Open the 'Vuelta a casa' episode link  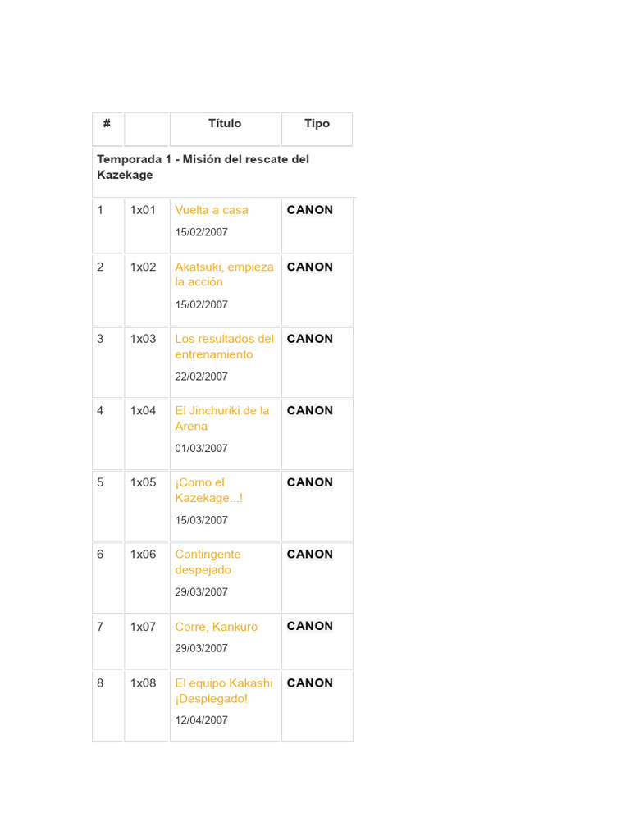tap(212, 210)
